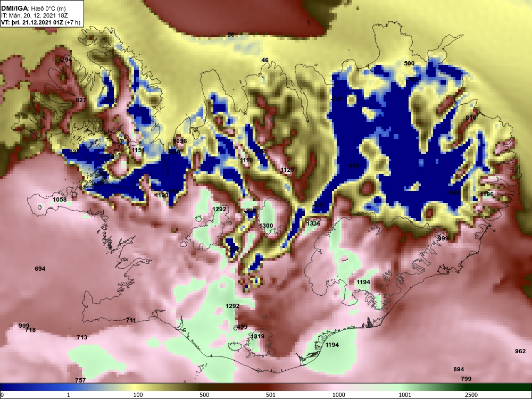The image size is (532, 399).
Task: Select the 694 value over the sea
Action: [x=40, y=269]
